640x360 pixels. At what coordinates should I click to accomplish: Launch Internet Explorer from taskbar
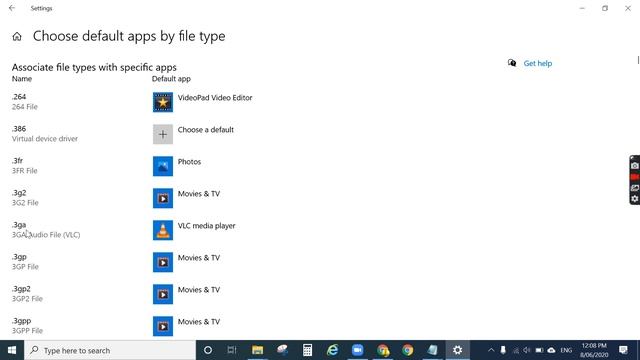coord(333,350)
